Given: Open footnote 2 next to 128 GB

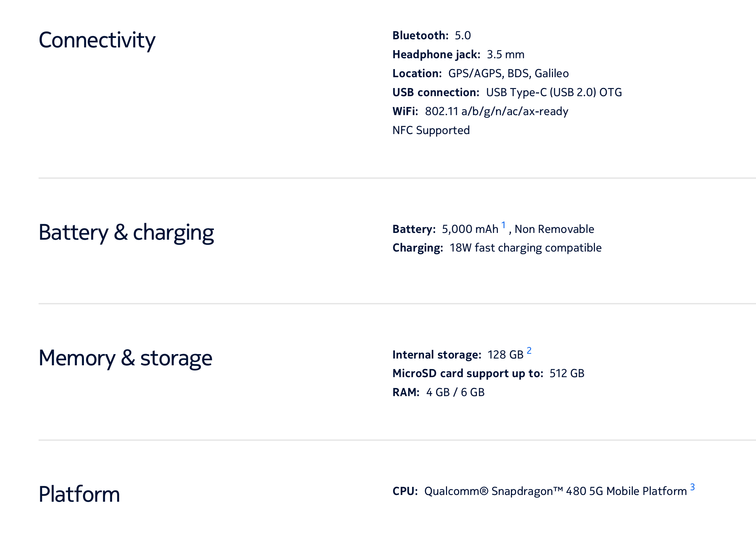Looking at the screenshot, I should pyautogui.click(x=529, y=351).
